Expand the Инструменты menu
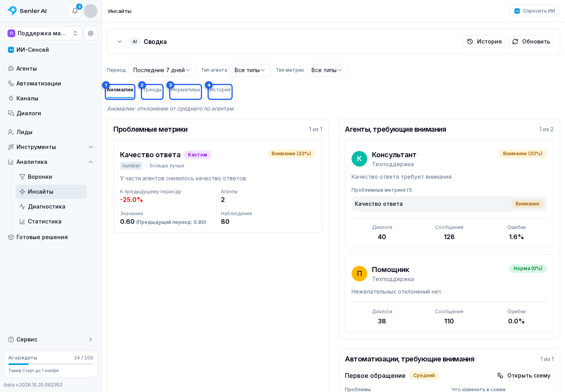Image resolution: width=565 pixels, height=392 pixels. (x=51, y=147)
